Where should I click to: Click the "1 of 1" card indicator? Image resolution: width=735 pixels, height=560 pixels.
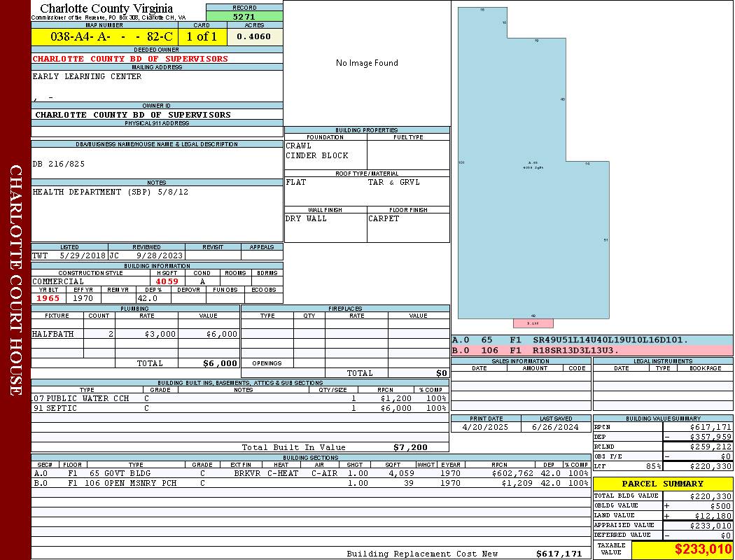click(x=202, y=37)
